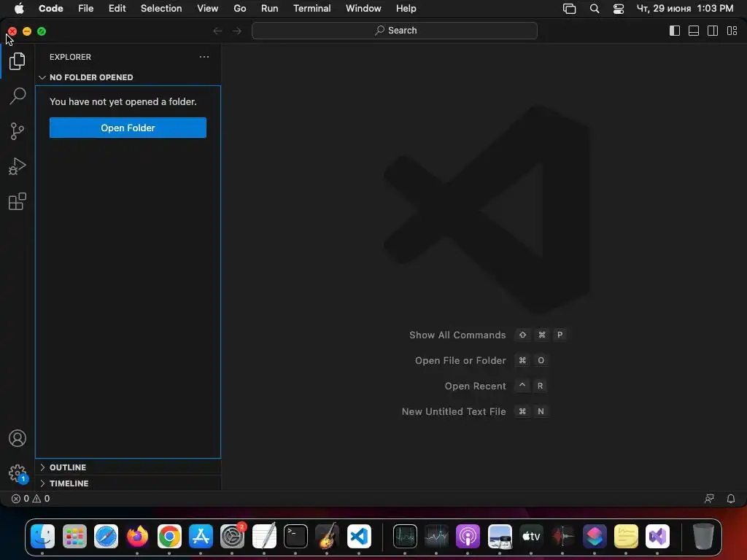The image size is (747, 560).
Task: Open App Store from the Dock
Action: (x=201, y=536)
